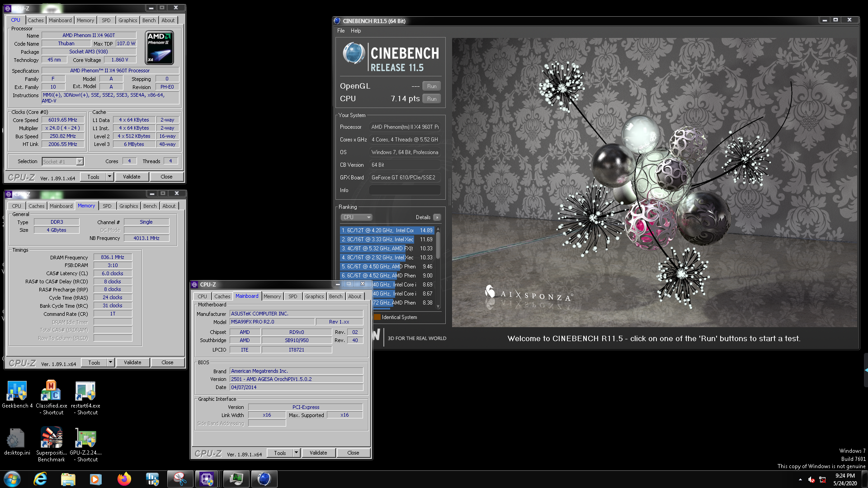Open Tools dropdown arrow in CPU tab window
Screen dimensions: 868x488
[109, 177]
